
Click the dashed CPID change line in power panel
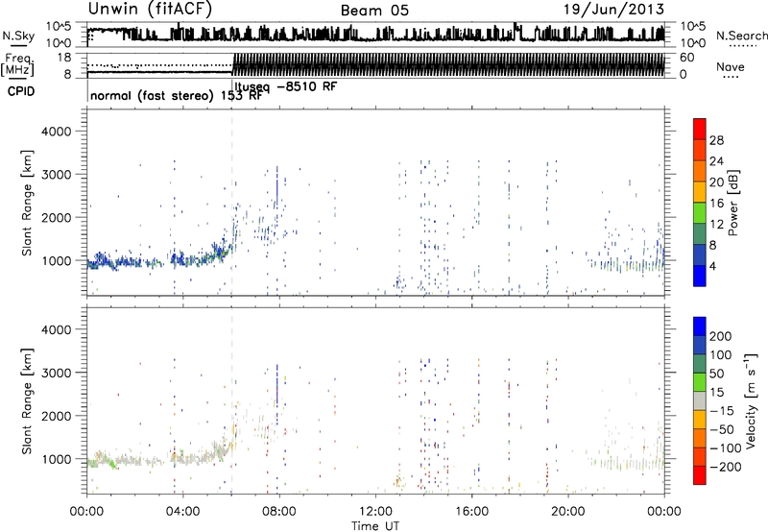[x=231, y=203]
